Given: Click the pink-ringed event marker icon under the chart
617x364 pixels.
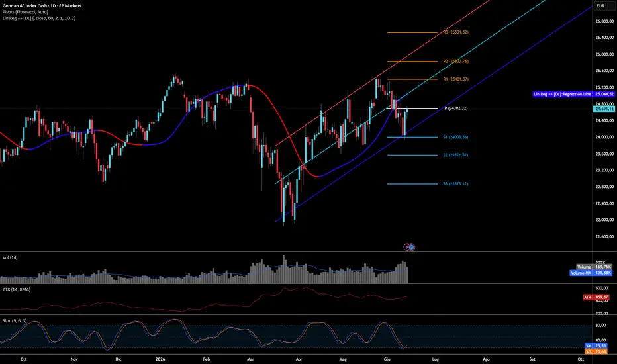Looking at the screenshot, I should [407, 247].
